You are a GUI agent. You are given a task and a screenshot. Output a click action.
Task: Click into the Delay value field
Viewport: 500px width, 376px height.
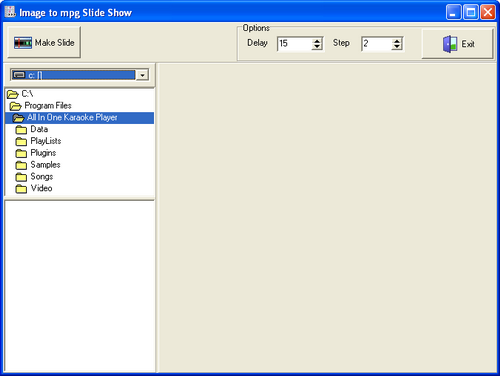coord(294,44)
